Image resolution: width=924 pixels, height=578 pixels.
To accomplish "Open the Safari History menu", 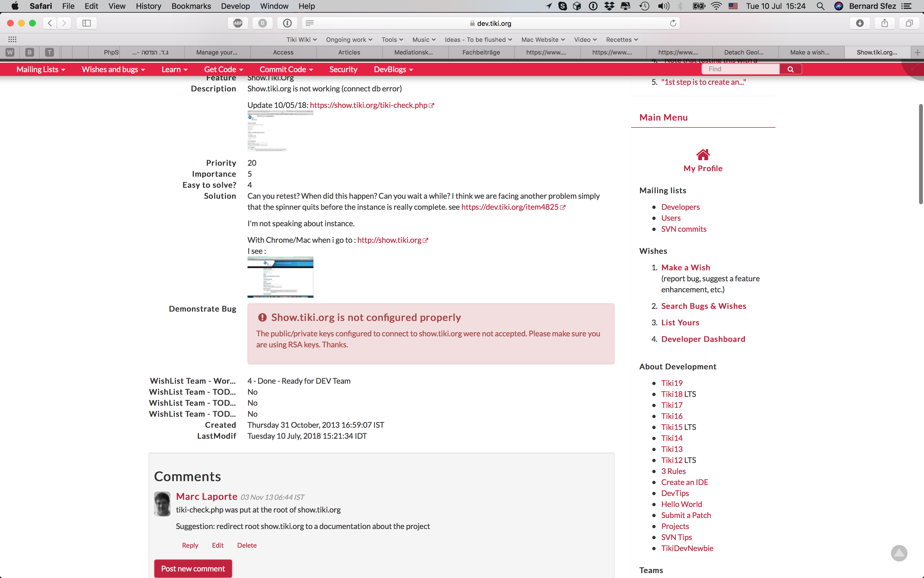I will (x=148, y=6).
